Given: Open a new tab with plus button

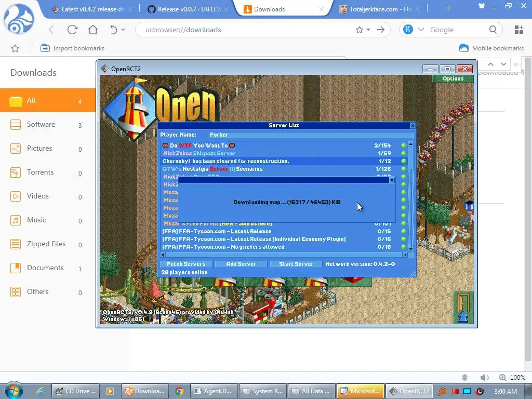Looking at the screenshot, I should [x=448, y=8].
